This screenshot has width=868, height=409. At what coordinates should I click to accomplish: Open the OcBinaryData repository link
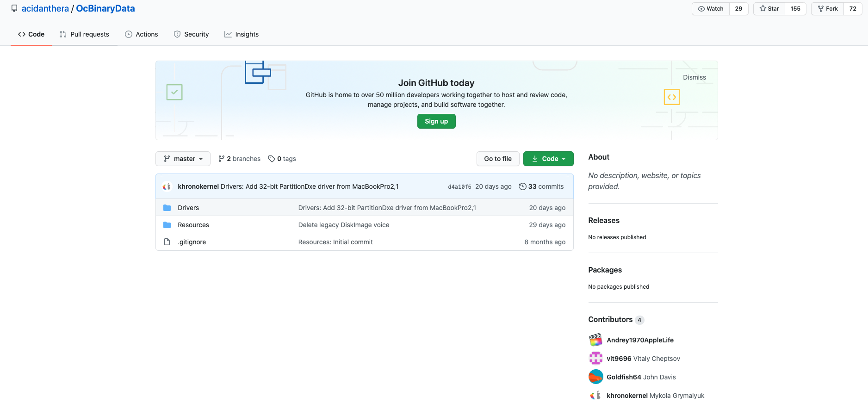(105, 8)
